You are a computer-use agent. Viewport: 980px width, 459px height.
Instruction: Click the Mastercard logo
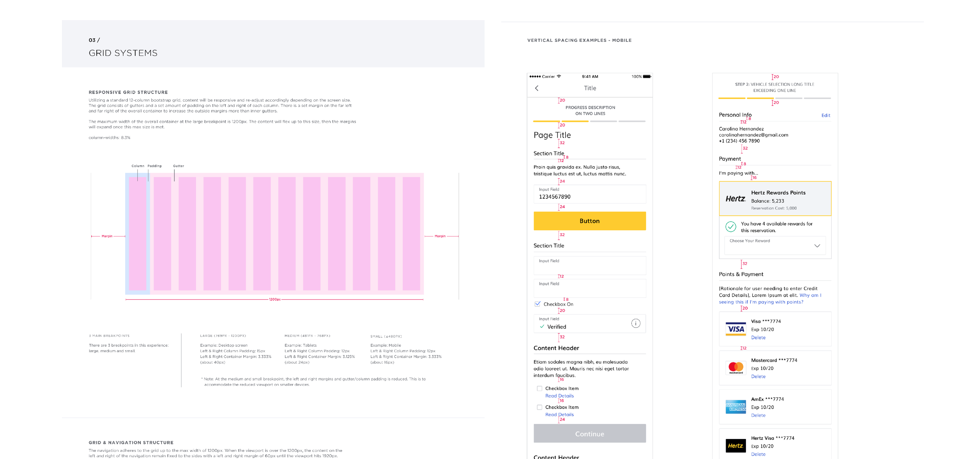pyautogui.click(x=735, y=368)
